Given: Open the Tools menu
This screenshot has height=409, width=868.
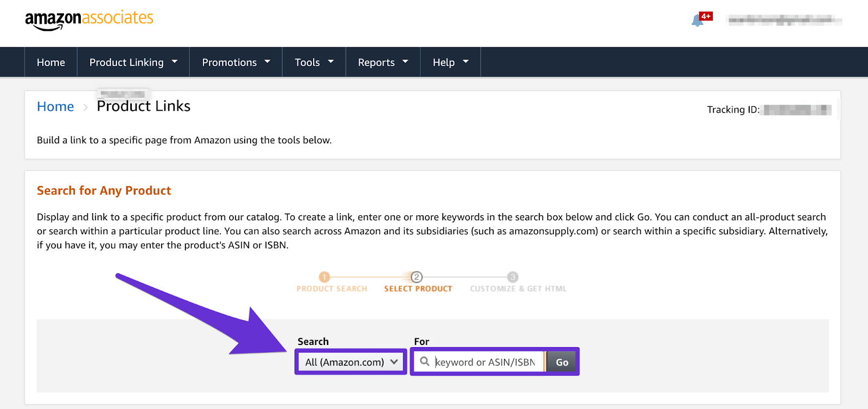Looking at the screenshot, I should (x=314, y=62).
